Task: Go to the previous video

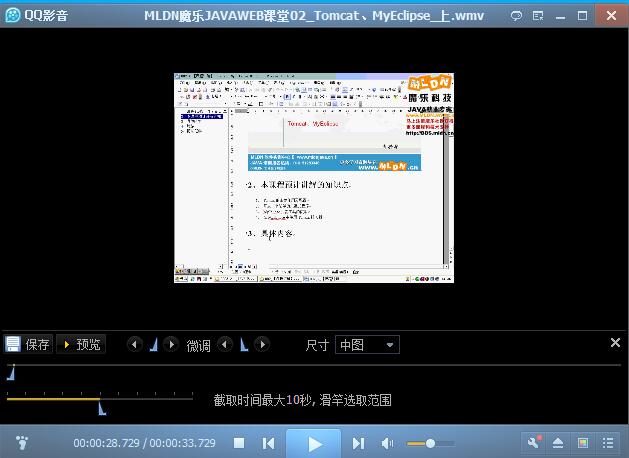Action: [268, 443]
